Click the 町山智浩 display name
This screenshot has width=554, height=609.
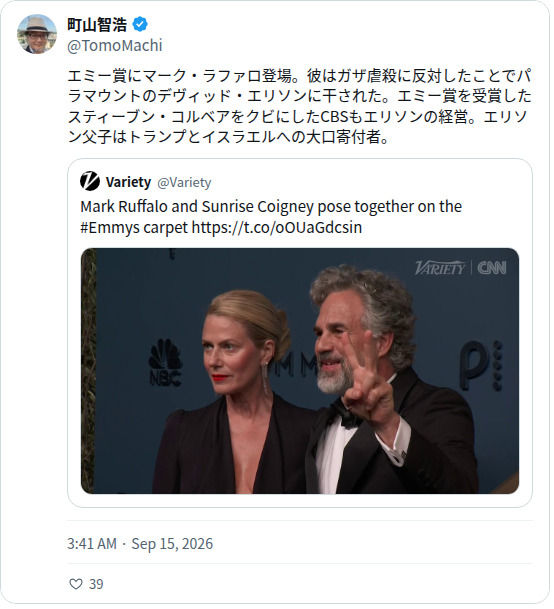(x=97, y=25)
